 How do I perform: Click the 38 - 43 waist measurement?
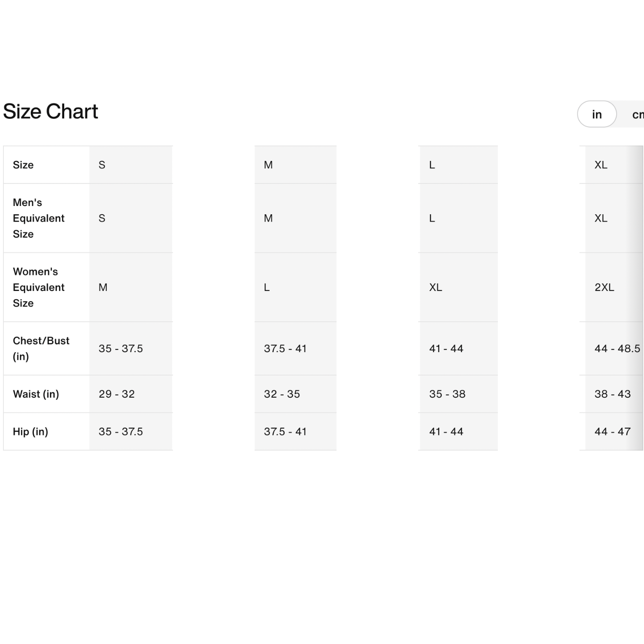click(x=612, y=394)
